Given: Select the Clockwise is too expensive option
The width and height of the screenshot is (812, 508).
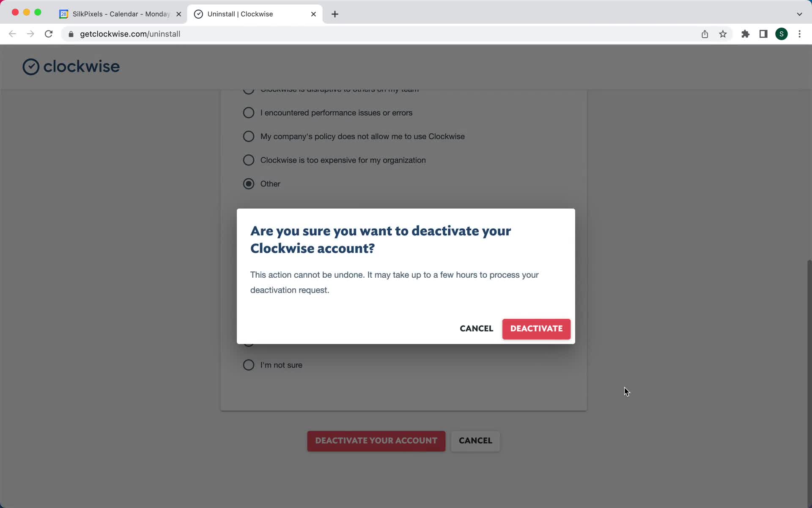Looking at the screenshot, I should [248, 160].
